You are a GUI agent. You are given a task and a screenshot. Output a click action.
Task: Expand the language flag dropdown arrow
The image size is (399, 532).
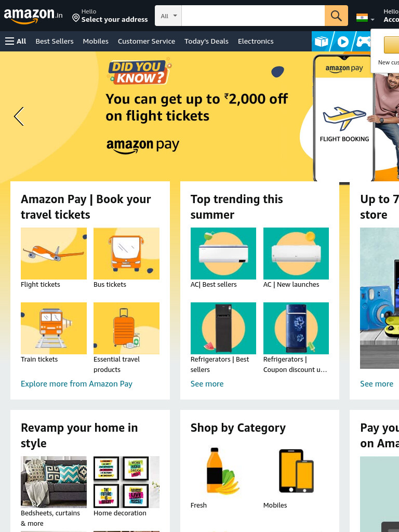[x=373, y=20]
